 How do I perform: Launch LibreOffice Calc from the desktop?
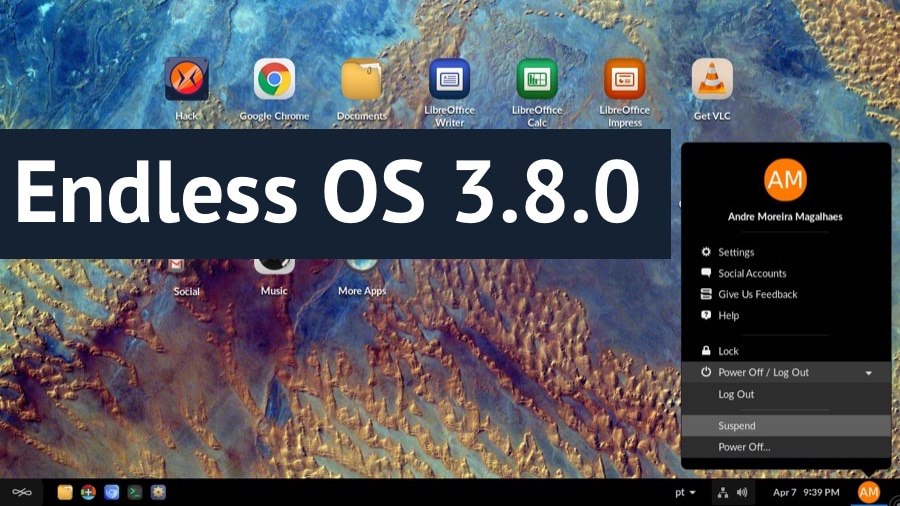(x=537, y=79)
